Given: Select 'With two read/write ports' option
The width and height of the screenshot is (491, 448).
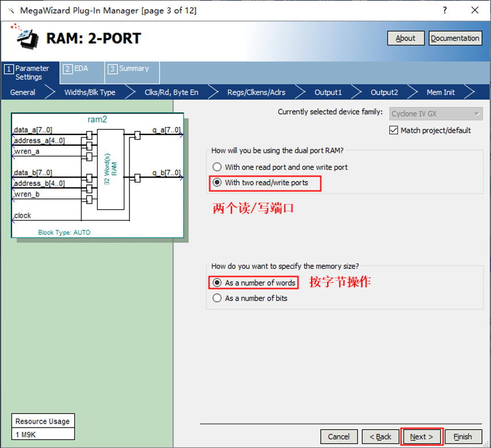Looking at the screenshot, I should (x=217, y=183).
